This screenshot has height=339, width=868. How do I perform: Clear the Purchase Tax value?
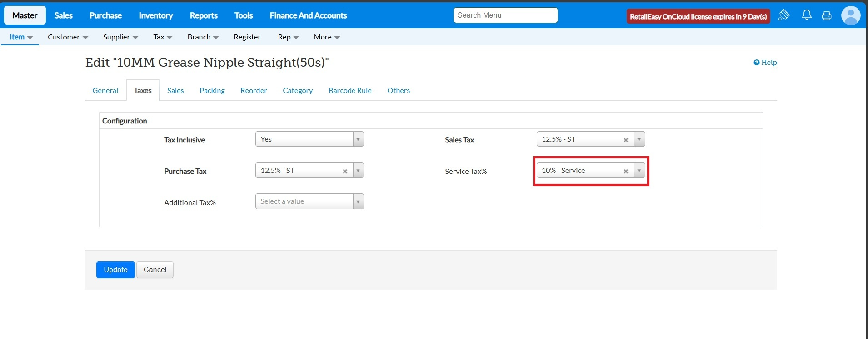point(345,171)
